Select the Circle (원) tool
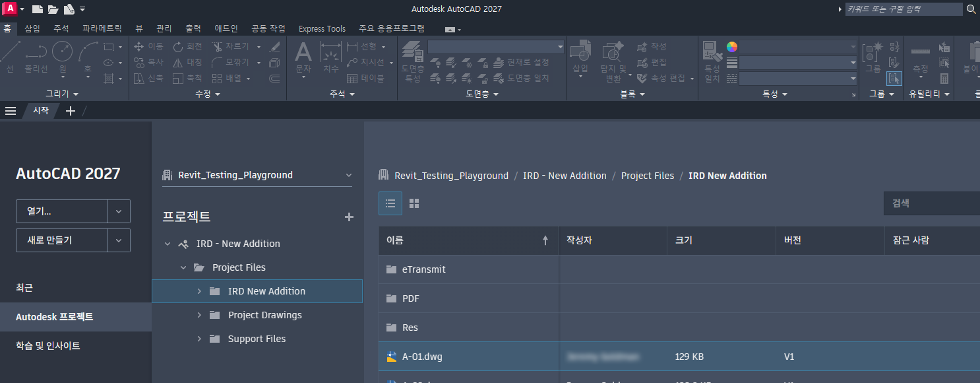Viewport: 980px width, 383px height. [x=63, y=58]
